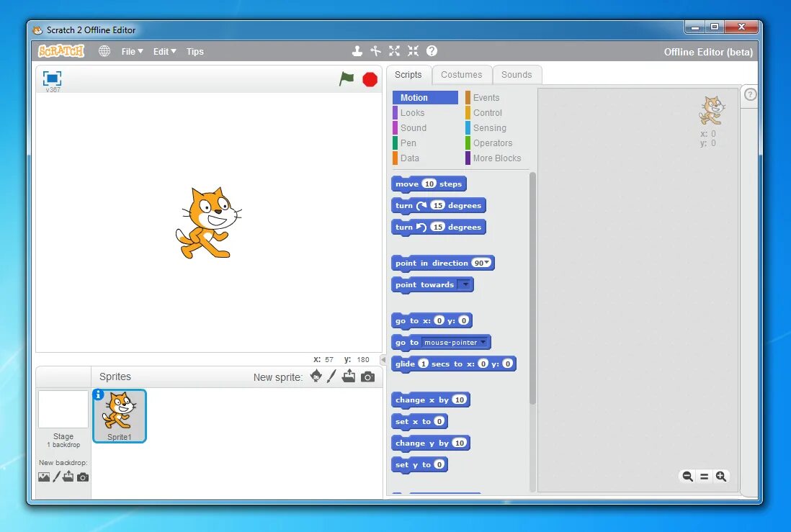Paint a new sprite

click(331, 377)
